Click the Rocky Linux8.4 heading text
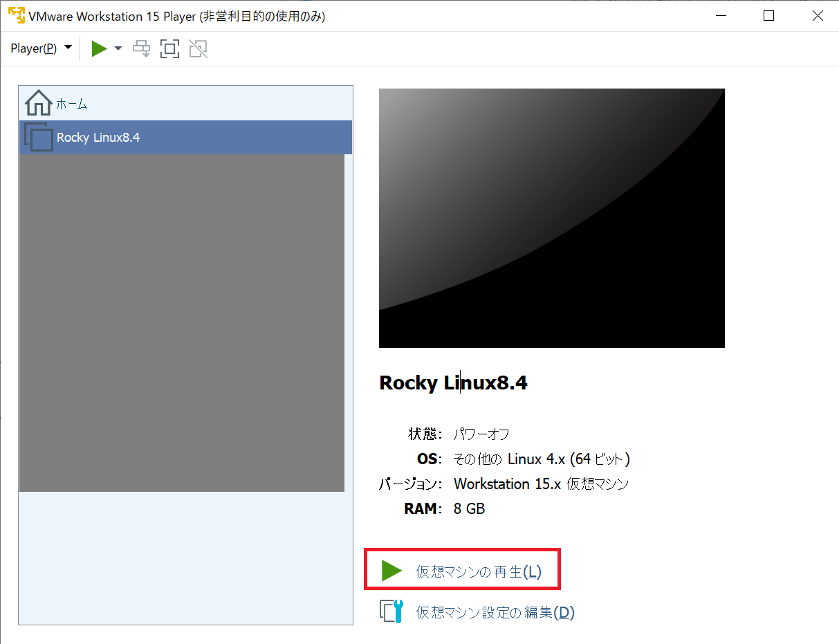The image size is (839, 644). (453, 383)
